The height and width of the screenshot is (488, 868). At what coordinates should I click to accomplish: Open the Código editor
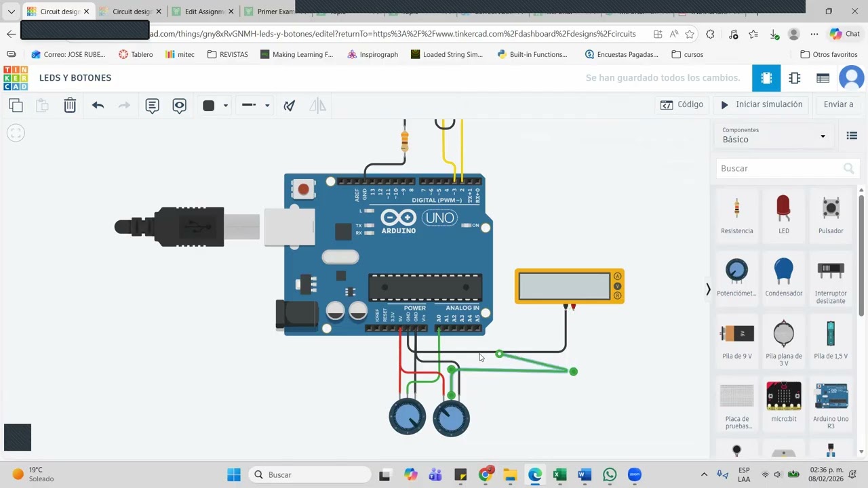point(682,104)
